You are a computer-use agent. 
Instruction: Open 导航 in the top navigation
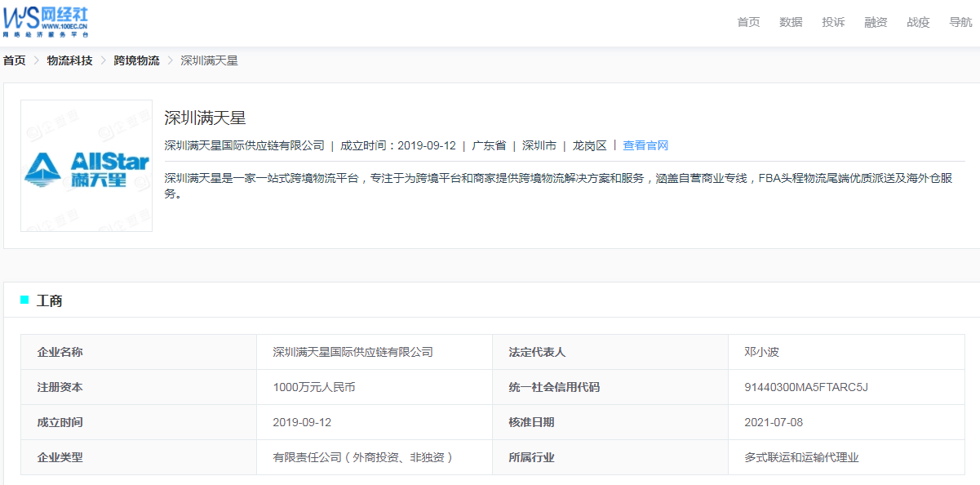tap(960, 22)
